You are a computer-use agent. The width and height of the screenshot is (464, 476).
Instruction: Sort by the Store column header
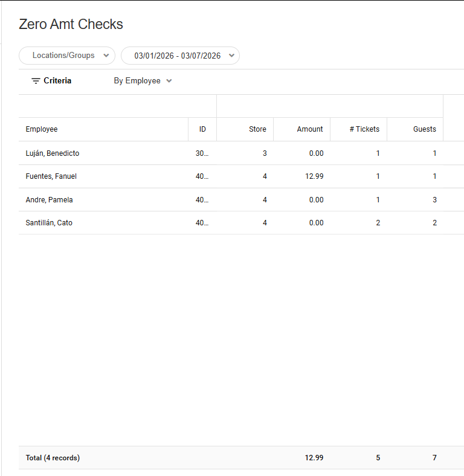click(x=258, y=129)
